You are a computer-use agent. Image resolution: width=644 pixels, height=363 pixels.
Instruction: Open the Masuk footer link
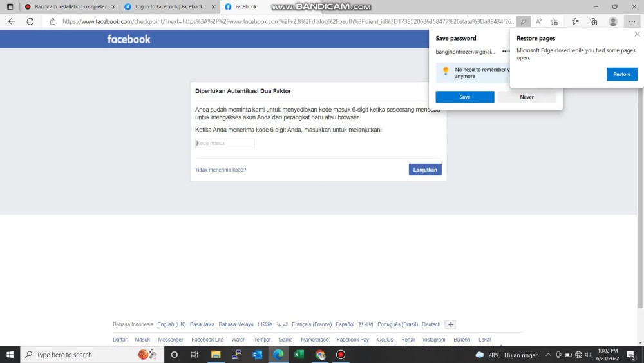point(142,340)
